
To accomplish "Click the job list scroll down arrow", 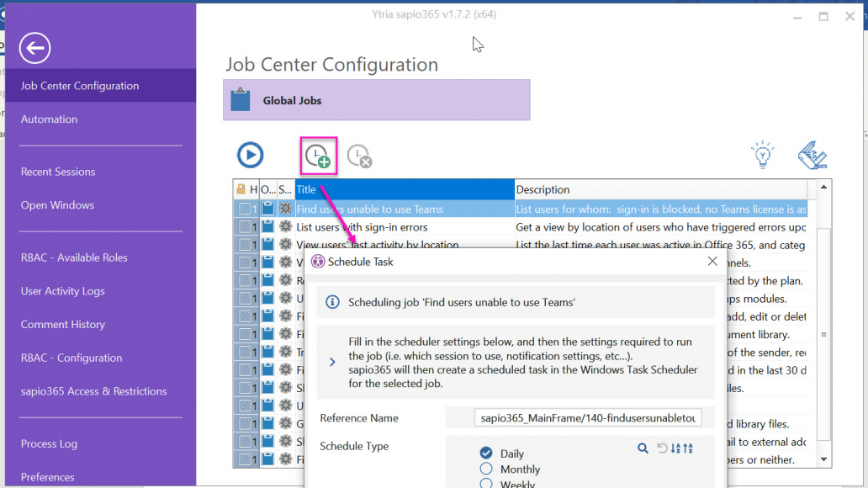I will pos(823,459).
